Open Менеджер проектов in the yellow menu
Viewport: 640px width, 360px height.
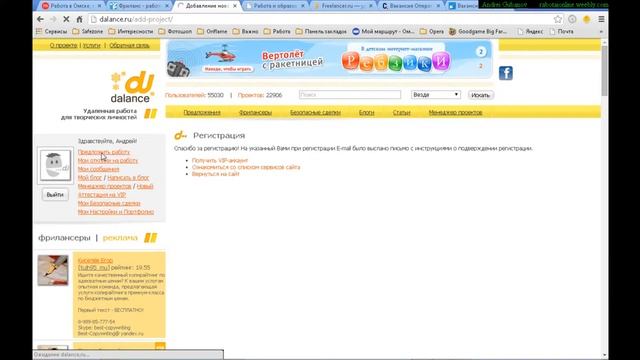(x=455, y=112)
